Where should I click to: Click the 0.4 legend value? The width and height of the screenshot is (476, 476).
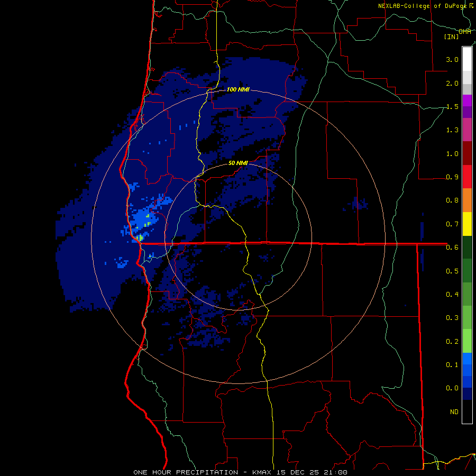coord(452,295)
